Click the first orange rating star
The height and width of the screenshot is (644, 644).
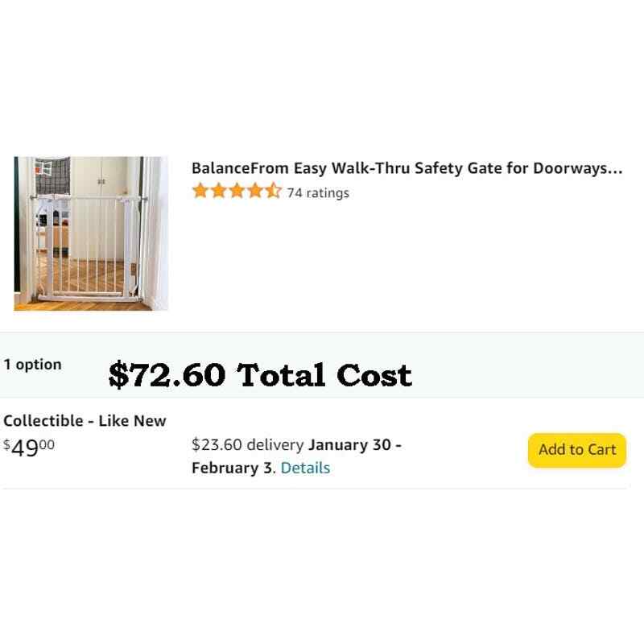200,192
